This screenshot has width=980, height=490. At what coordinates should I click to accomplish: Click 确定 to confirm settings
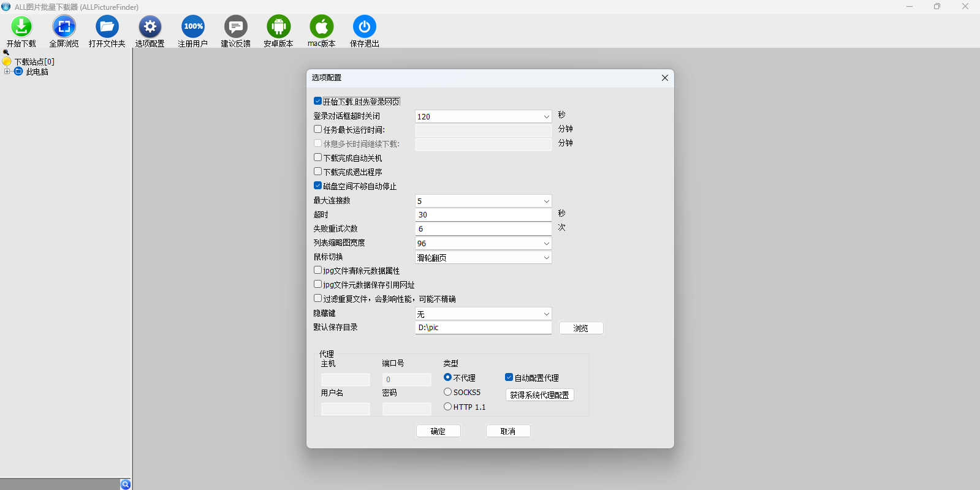click(x=438, y=431)
